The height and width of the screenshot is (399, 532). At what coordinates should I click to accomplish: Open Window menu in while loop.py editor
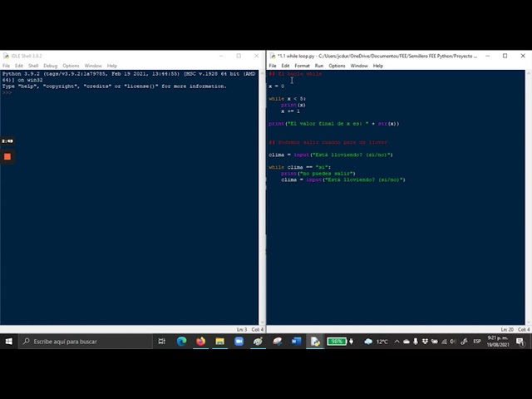point(359,66)
